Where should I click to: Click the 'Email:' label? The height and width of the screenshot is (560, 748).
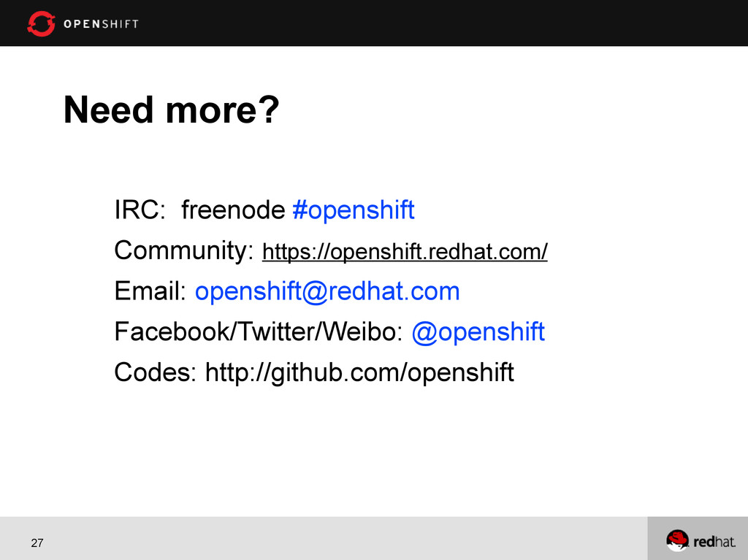pyautogui.click(x=150, y=291)
